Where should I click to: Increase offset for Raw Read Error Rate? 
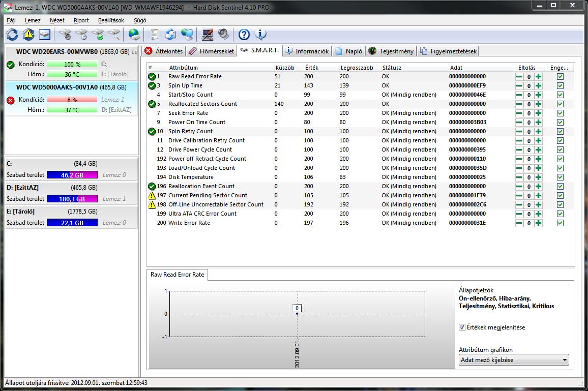[539, 76]
